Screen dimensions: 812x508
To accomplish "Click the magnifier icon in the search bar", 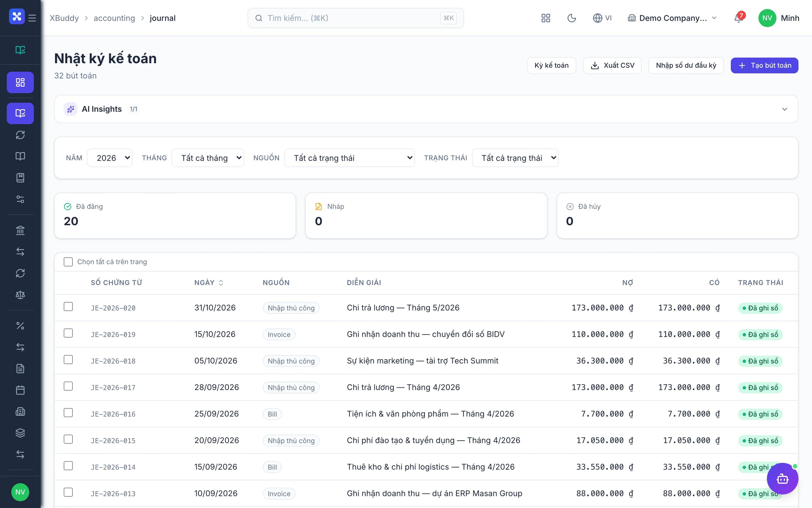I will 259,18.
